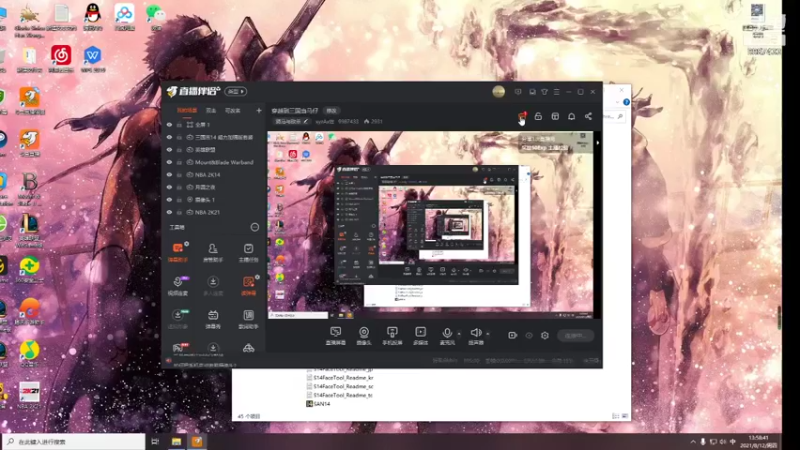Add a 手机投屏 phone cast source
Screen dimensions: 800x450
pyautogui.click(x=392, y=336)
